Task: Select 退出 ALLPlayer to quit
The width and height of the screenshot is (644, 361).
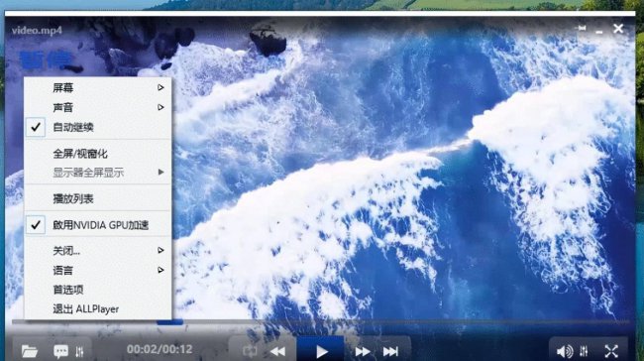Action: [98, 308]
